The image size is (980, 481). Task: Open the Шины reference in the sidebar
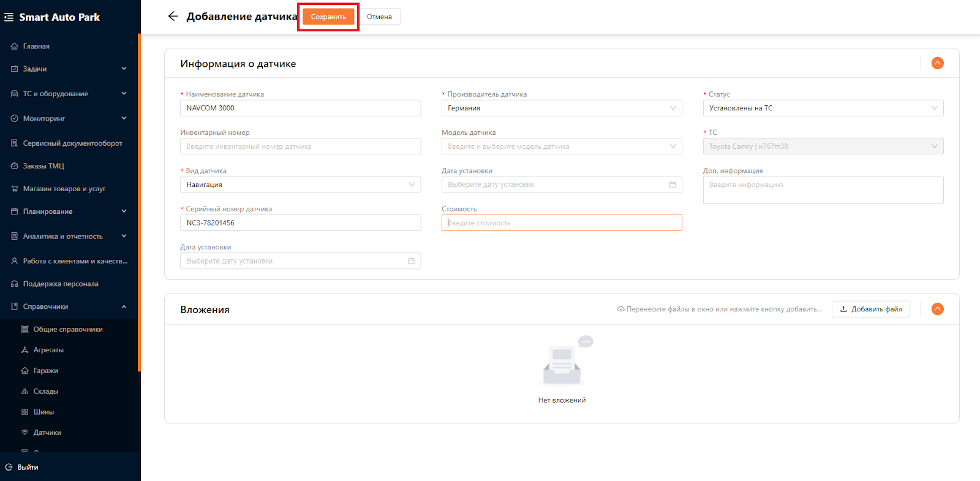point(43,412)
